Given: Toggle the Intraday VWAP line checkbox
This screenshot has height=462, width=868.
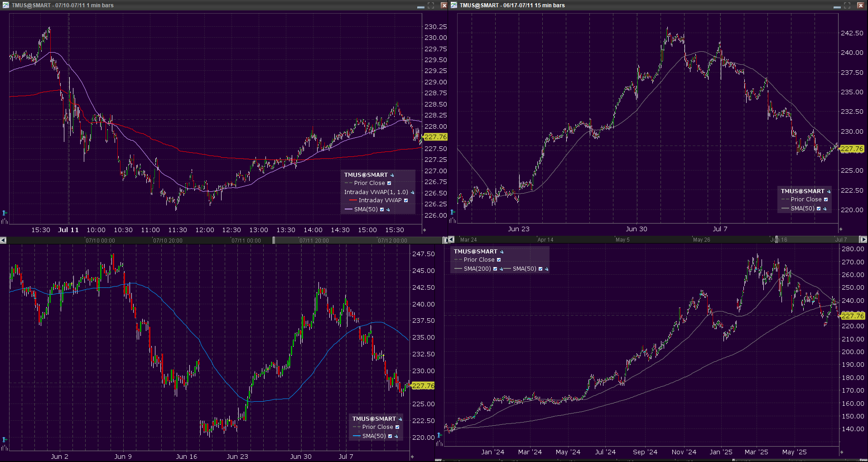Looking at the screenshot, I should click(x=406, y=200).
